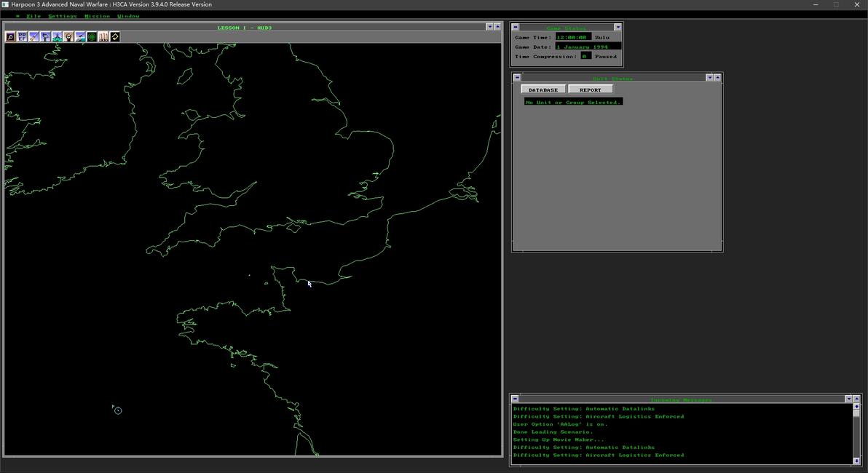This screenshot has height=473, width=868.
Task: Click the up arrow on Unit Status title bar
Action: (717, 78)
